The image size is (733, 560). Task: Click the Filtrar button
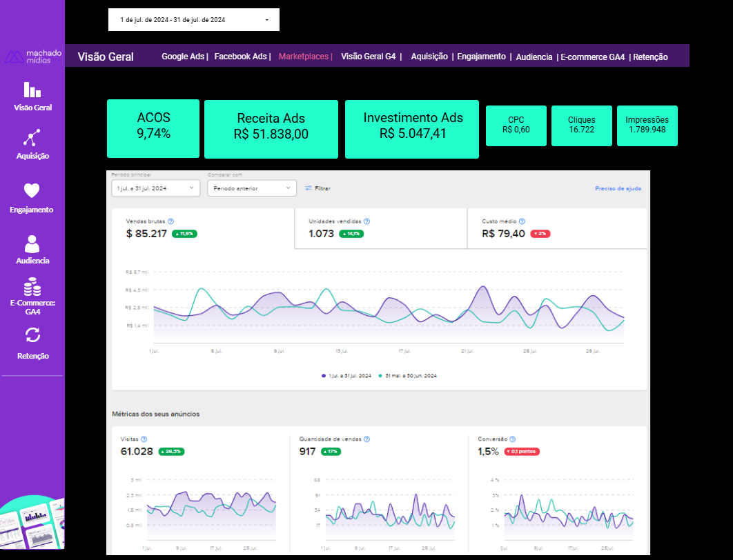click(x=317, y=188)
